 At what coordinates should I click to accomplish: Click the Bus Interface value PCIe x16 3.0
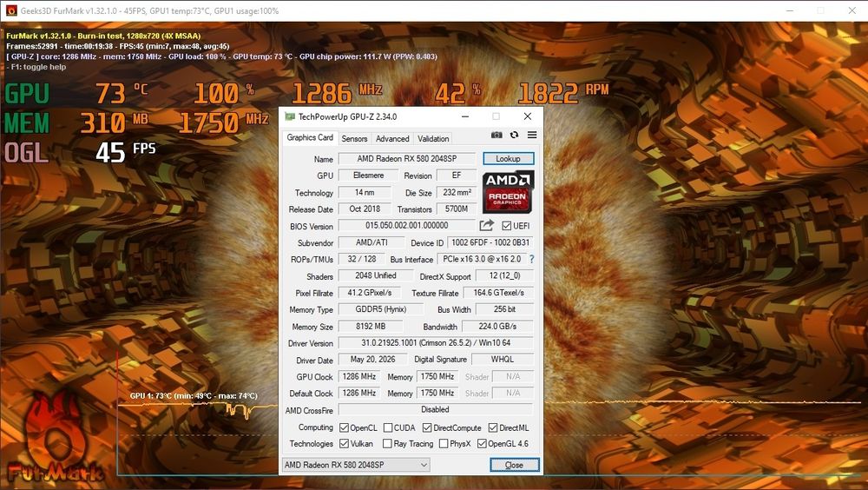482,259
